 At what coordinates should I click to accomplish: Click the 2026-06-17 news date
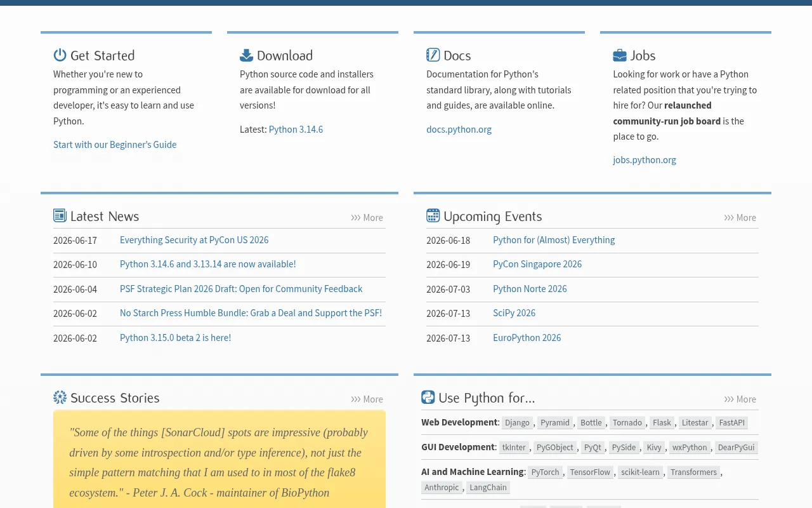click(x=75, y=241)
